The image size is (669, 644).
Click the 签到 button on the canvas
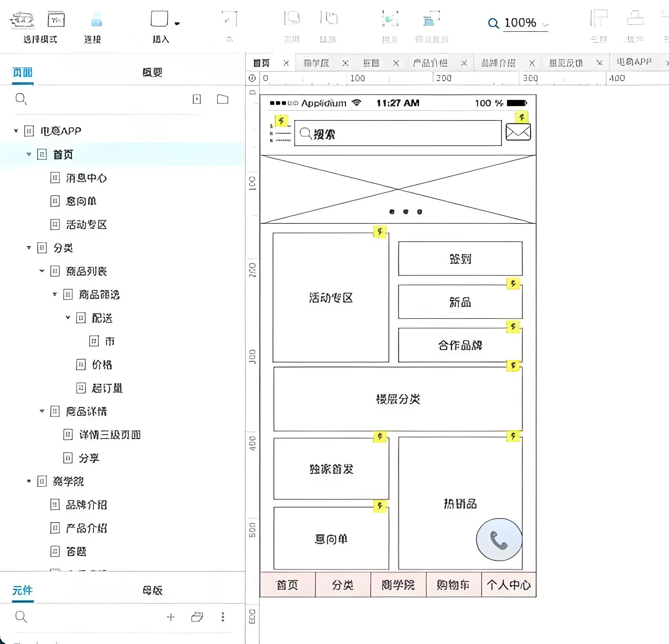460,259
